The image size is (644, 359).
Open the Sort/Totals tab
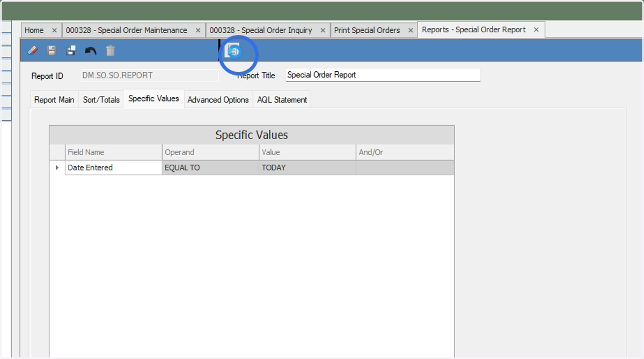click(x=101, y=100)
